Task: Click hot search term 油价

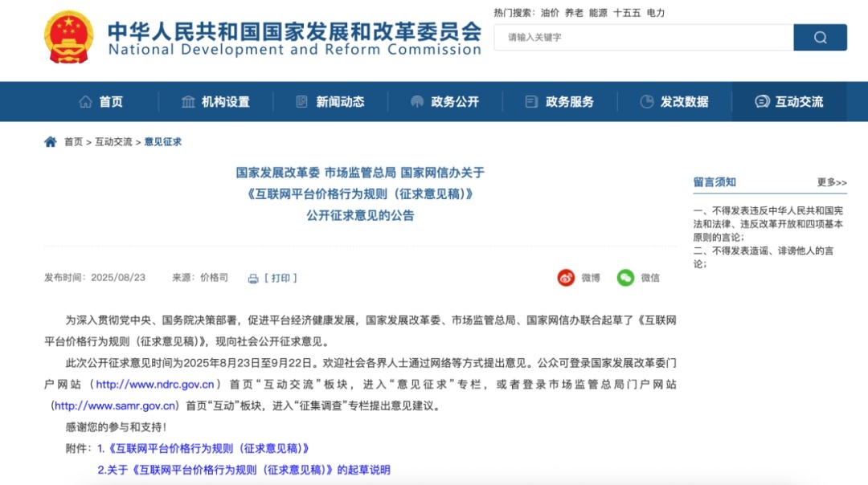Action: coord(550,13)
